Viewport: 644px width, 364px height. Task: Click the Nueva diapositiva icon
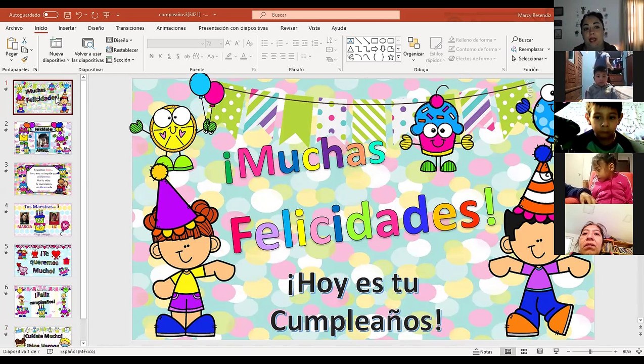pyautogui.click(x=56, y=43)
